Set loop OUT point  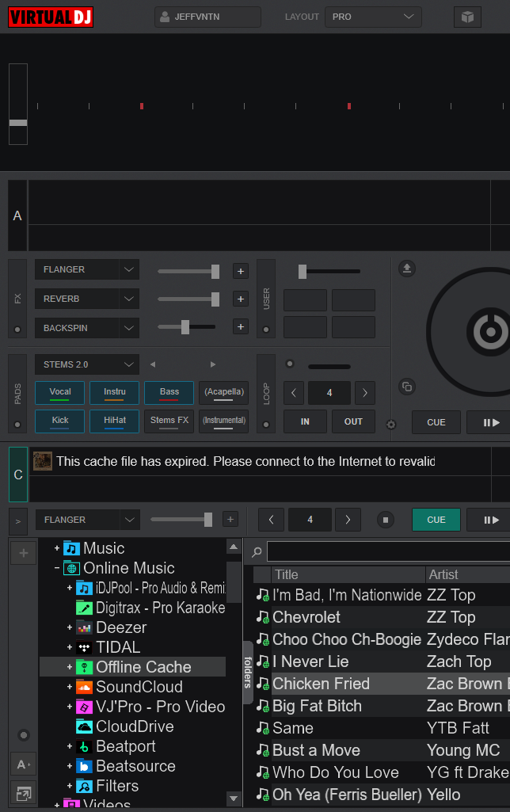(x=354, y=421)
